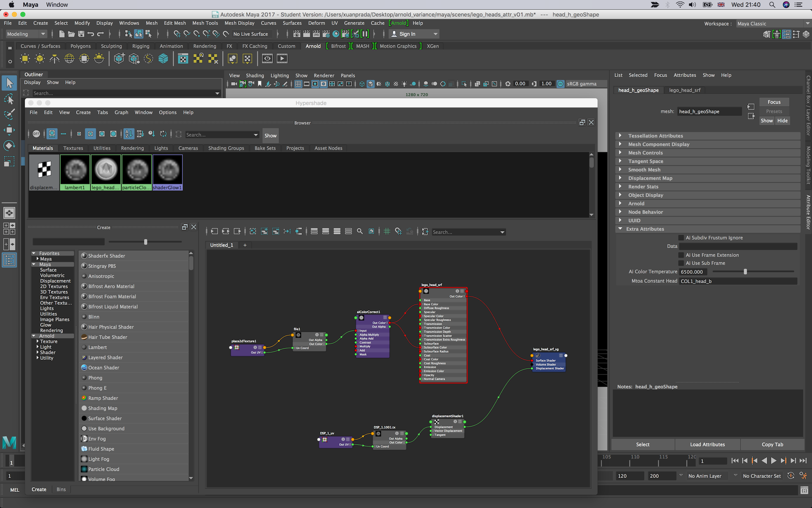This screenshot has width=812, height=508.
Task: Click Hypershade output connections graph icon
Action: click(x=237, y=232)
